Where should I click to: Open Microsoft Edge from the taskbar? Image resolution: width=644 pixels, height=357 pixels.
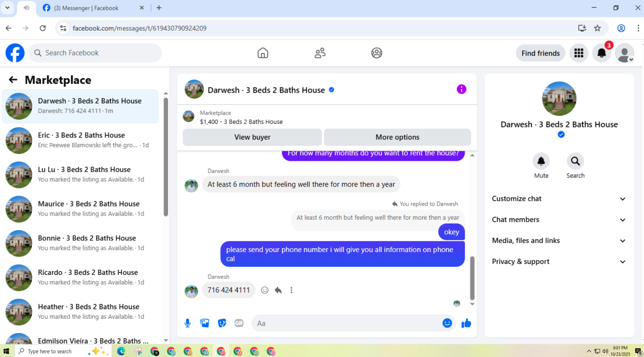coord(121,351)
